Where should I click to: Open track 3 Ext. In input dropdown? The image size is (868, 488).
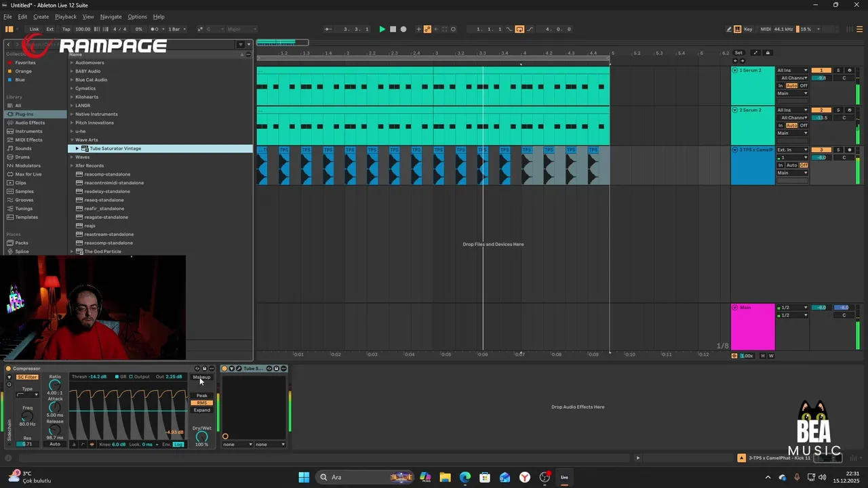[792, 150]
